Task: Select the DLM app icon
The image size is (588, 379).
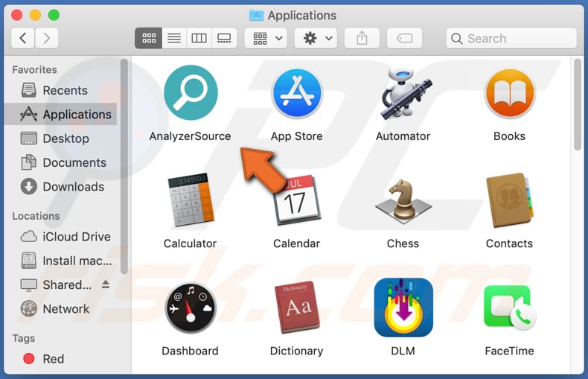Action: pyautogui.click(x=403, y=308)
